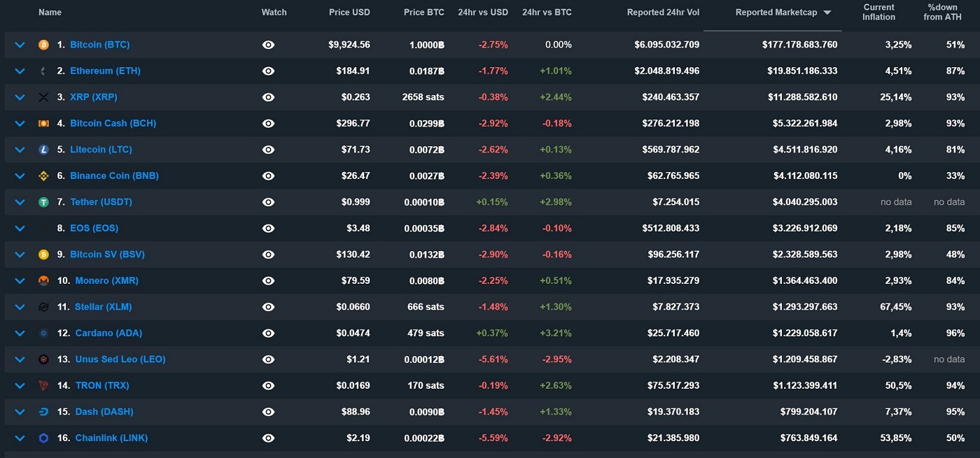
Task: Expand the Monero row chevron
Action: coord(20,280)
